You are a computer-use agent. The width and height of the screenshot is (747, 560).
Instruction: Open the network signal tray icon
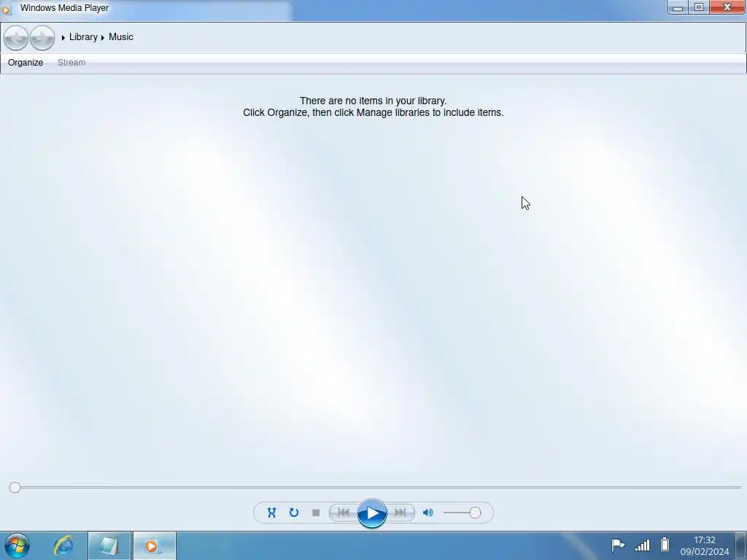coord(642,545)
